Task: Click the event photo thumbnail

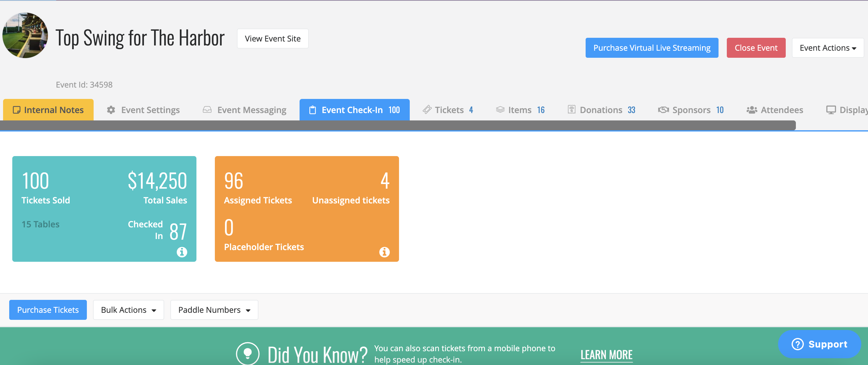Action: point(25,35)
